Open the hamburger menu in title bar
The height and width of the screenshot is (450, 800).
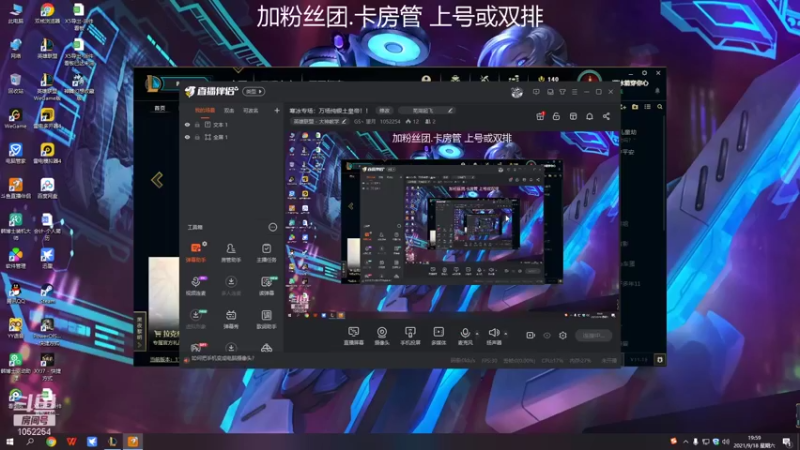(x=574, y=92)
